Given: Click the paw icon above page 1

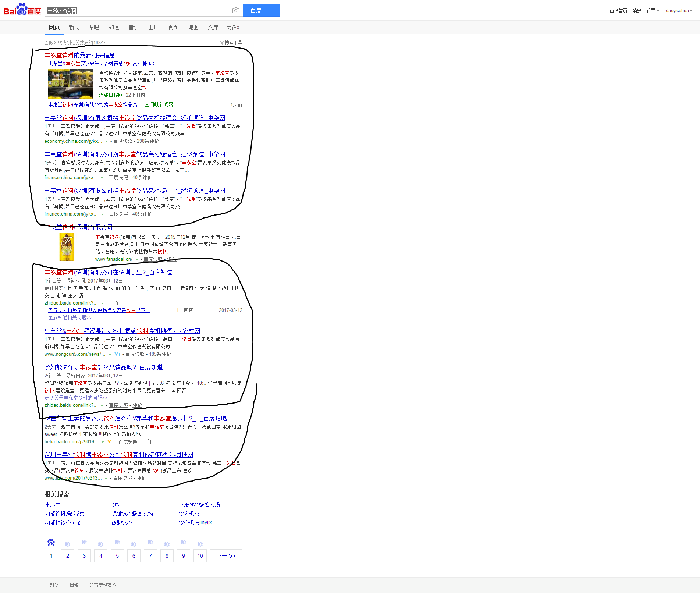Looking at the screenshot, I should tap(51, 543).
